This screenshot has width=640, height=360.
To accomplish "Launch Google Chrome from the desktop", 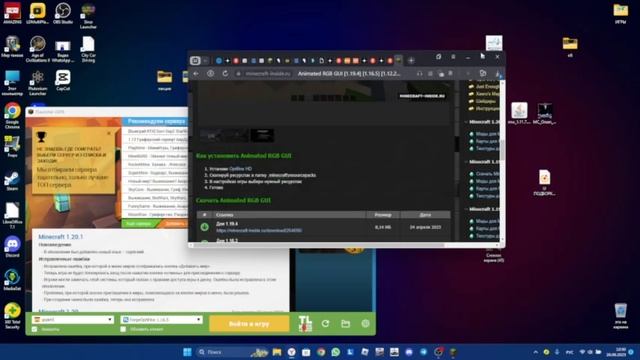I will pyautogui.click(x=12, y=116).
